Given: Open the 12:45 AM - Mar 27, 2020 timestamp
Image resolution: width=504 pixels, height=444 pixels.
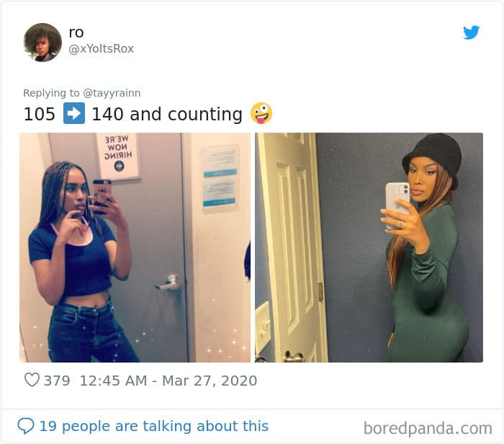Looking at the screenshot, I should point(168,381).
